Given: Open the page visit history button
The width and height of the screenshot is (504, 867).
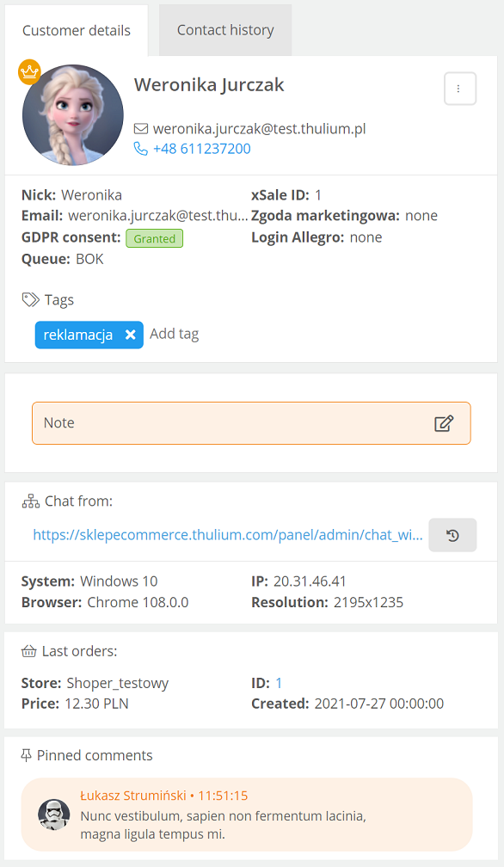Looking at the screenshot, I should [452, 535].
